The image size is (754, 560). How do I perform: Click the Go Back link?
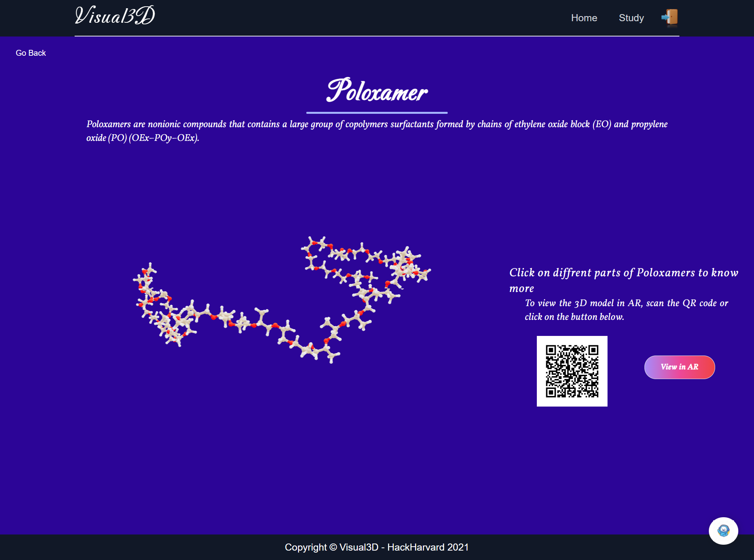click(x=31, y=53)
